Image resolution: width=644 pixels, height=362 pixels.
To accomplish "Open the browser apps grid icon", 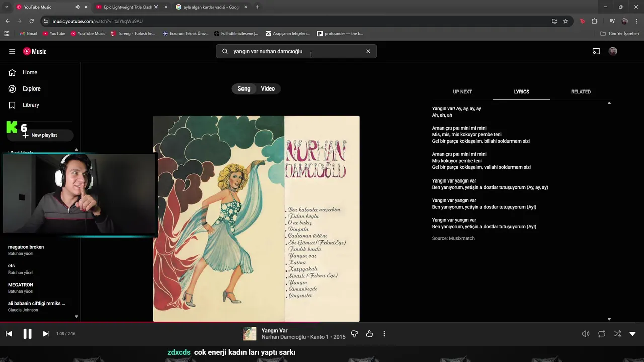I will click(x=7, y=34).
